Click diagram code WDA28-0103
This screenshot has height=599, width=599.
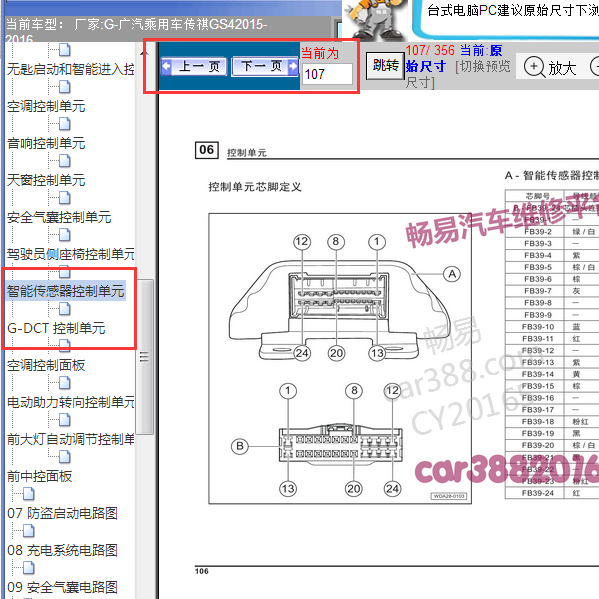[449, 496]
